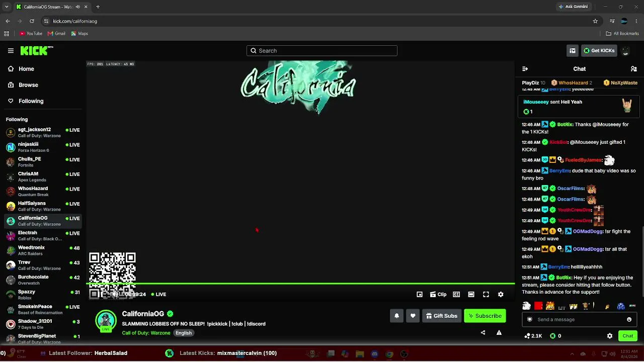Click Get KICKs button
This screenshot has width=644, height=362.
599,51
